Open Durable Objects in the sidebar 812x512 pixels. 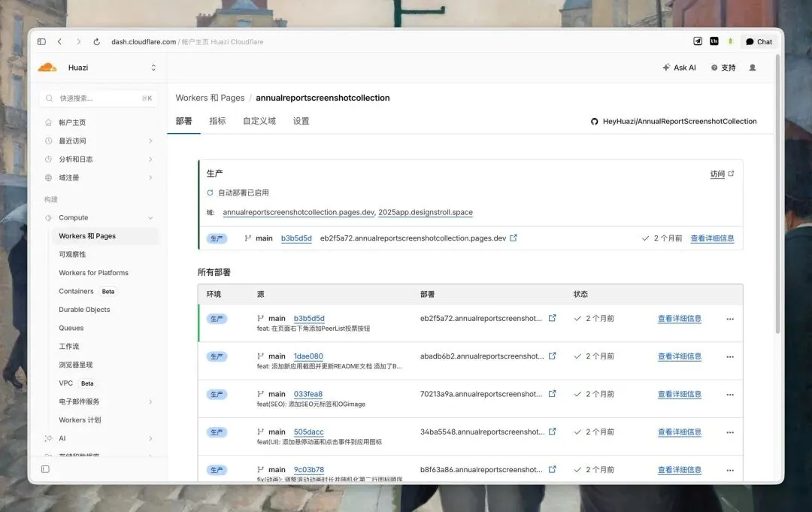click(x=84, y=310)
